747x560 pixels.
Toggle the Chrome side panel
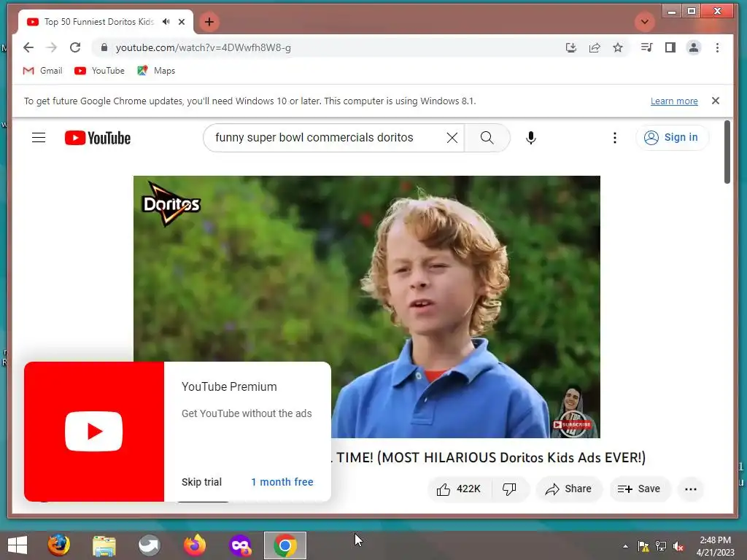click(x=670, y=47)
